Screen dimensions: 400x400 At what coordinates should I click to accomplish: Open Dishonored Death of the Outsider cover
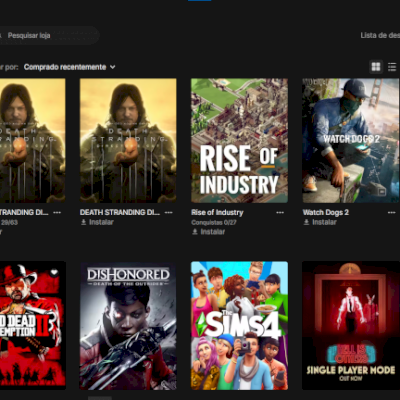tap(128, 325)
